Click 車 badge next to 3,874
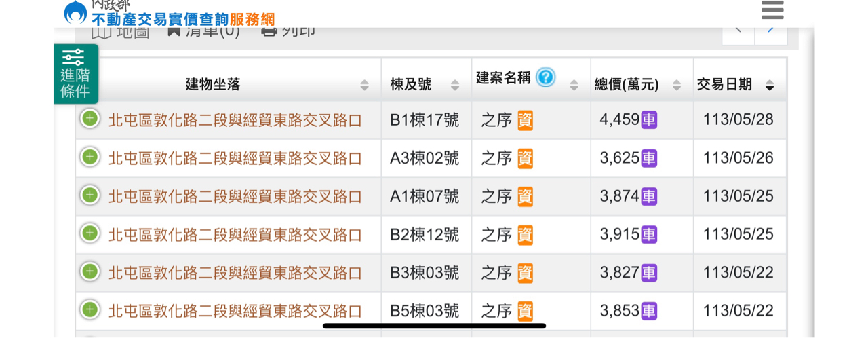868x338 pixels. pyautogui.click(x=649, y=196)
